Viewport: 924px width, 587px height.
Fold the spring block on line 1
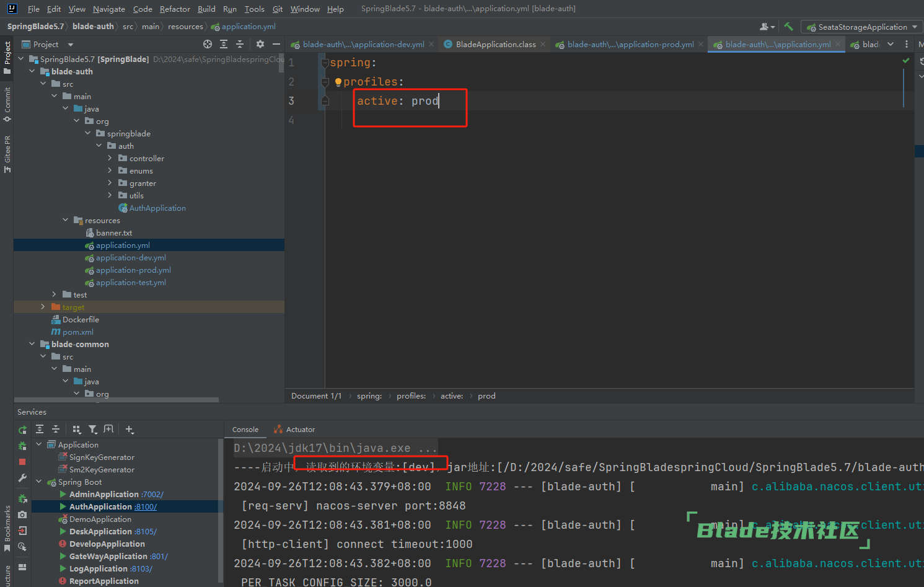[325, 63]
